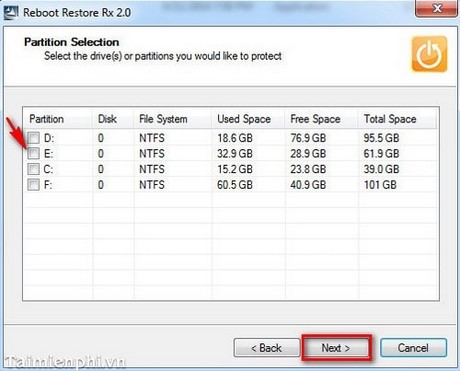460x371 pixels.
Task: Select the 23.8 GB free space cell
Action: click(x=308, y=169)
